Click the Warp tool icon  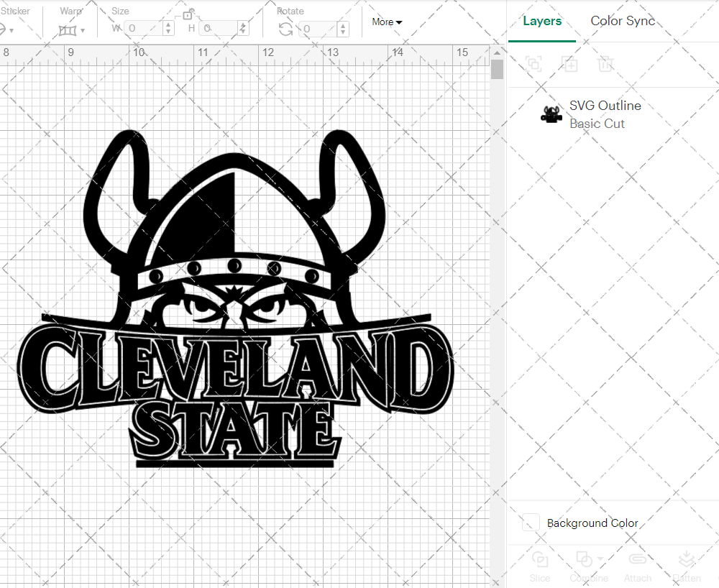68,30
